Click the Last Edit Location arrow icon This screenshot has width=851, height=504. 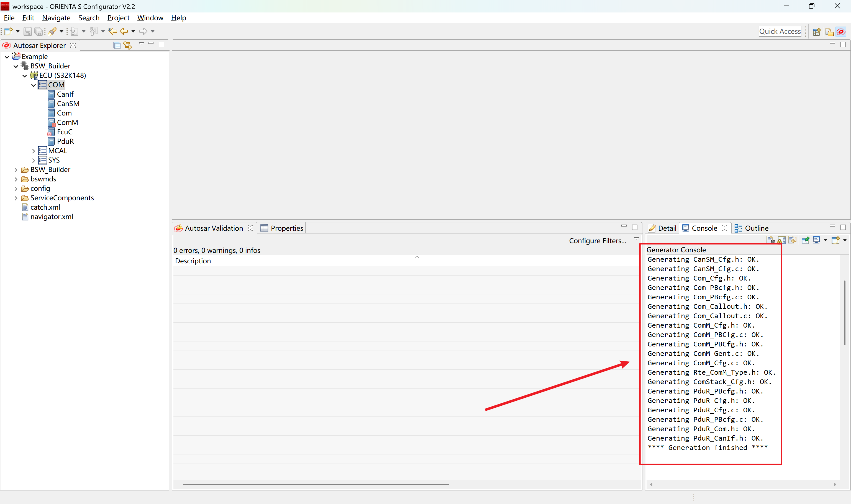(x=112, y=31)
